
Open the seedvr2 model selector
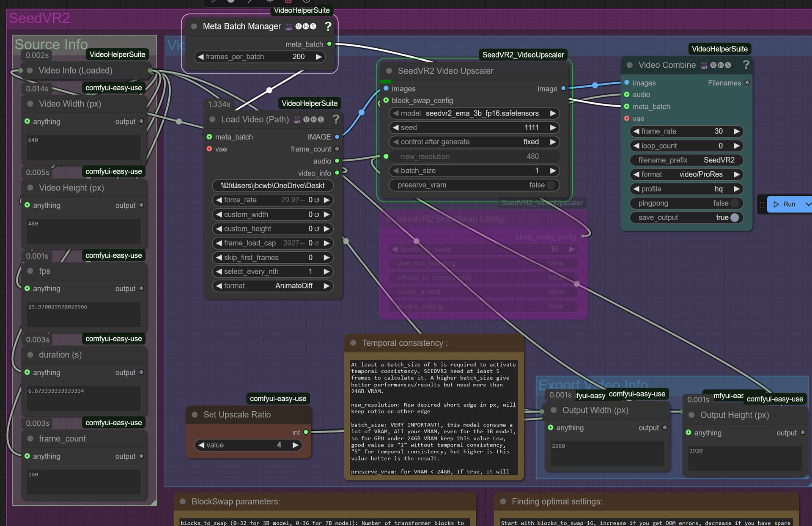[x=474, y=113]
